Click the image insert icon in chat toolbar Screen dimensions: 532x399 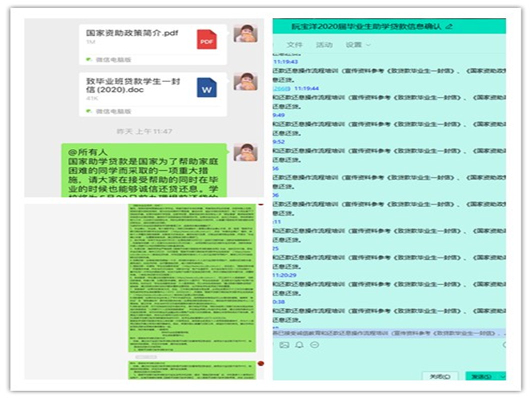(284, 345)
